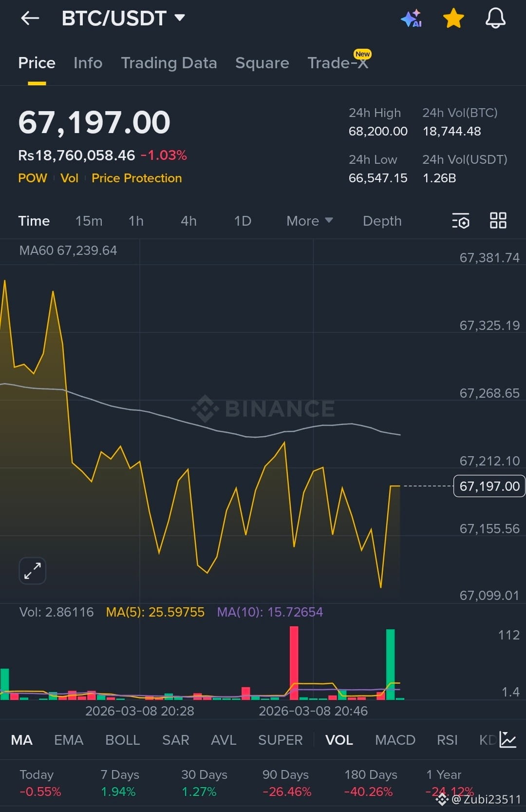
Task: Click the 67,381.74 axis price label
Action: click(489, 258)
